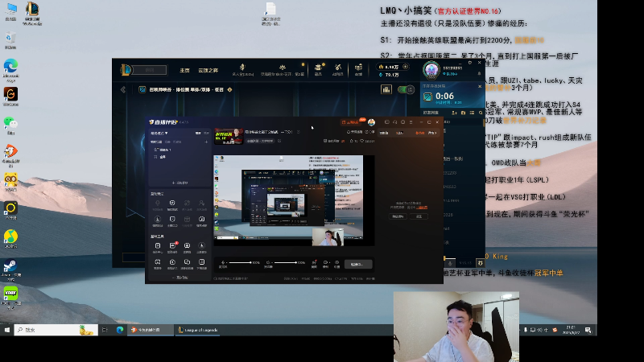
Task: Click the orange link in the right chat panel
Action: pyautogui.click(x=422, y=208)
